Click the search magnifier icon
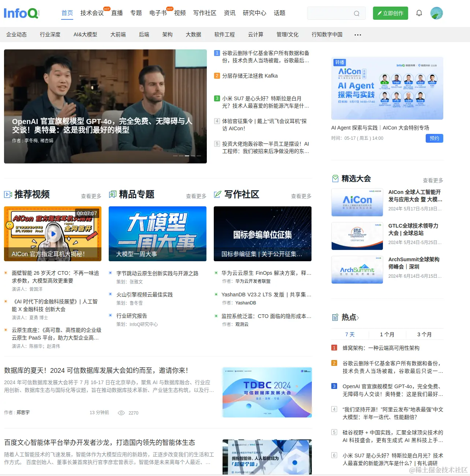The height and width of the screenshot is (476, 470). (357, 14)
